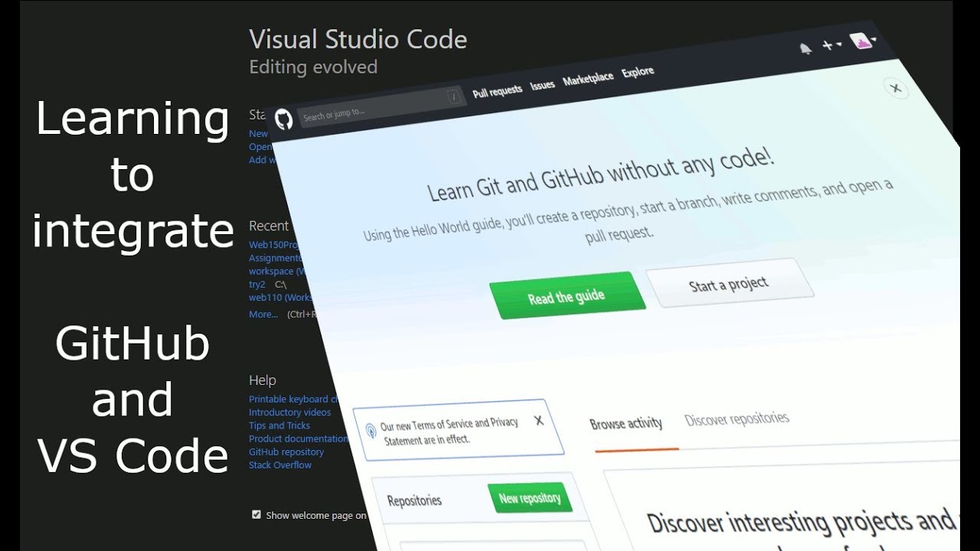The image size is (980, 551).
Task: Click More... under Recent in VS Code
Action: 263,315
